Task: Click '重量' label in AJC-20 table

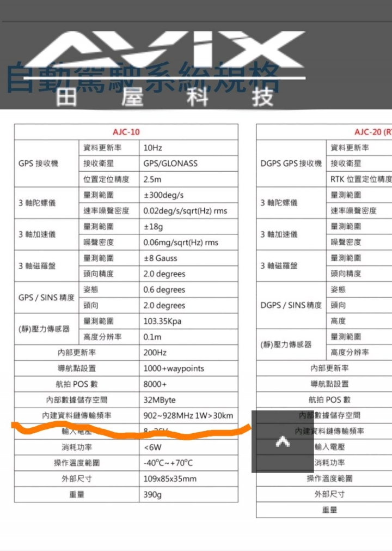Action: (x=329, y=510)
